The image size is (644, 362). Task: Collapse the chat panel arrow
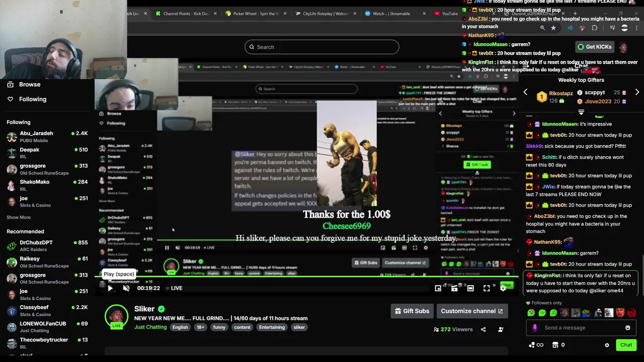coord(526,66)
